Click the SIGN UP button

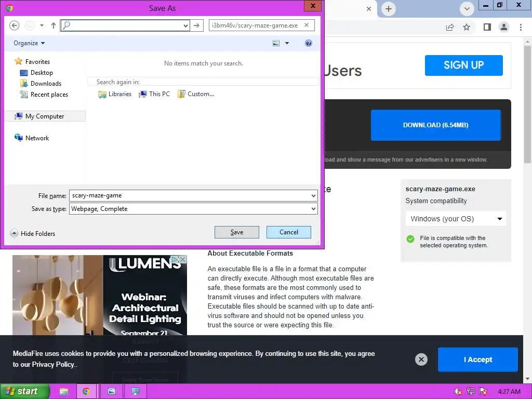[x=464, y=65]
